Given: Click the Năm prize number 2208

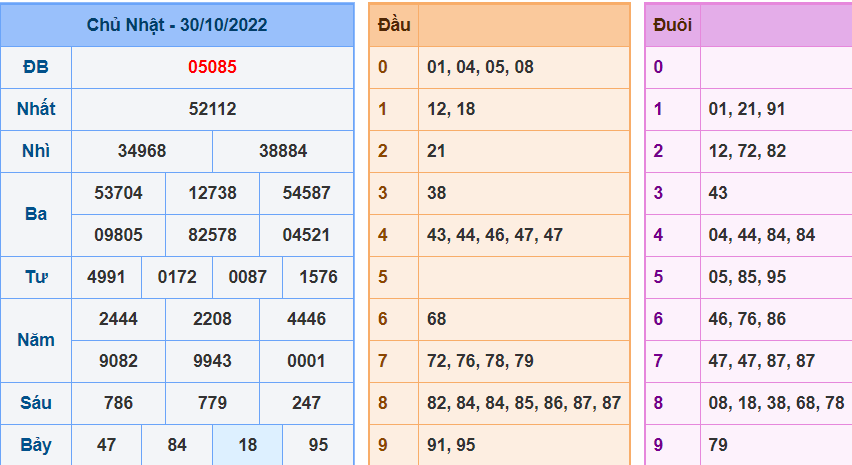Looking at the screenshot, I should 212,319.
